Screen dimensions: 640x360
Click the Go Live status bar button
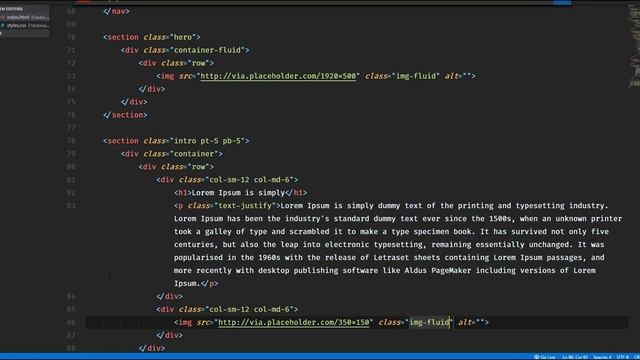544,357
